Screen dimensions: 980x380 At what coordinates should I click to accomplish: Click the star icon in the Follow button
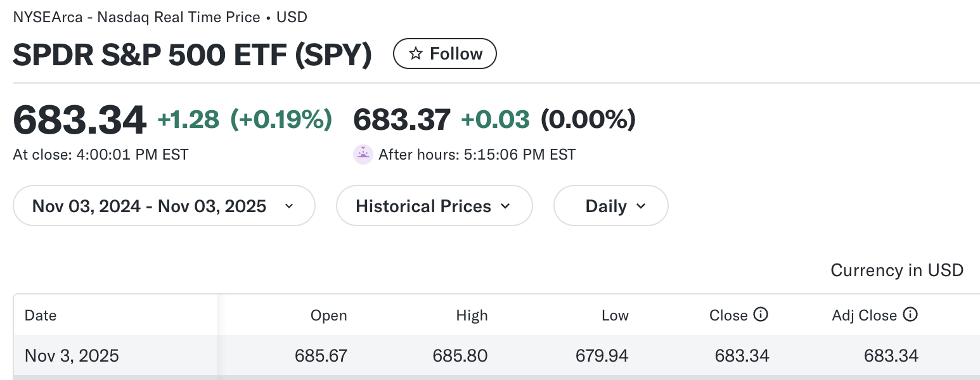[416, 54]
